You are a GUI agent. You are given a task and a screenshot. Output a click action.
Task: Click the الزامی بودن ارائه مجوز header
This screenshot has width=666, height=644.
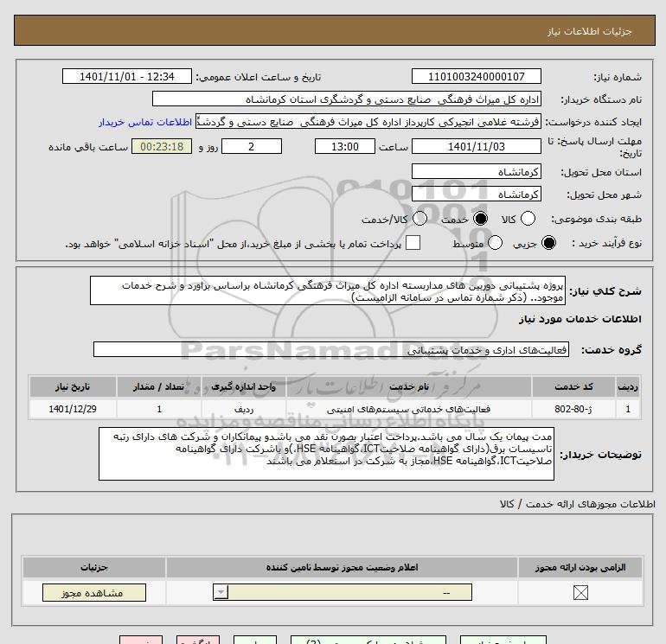point(580,567)
